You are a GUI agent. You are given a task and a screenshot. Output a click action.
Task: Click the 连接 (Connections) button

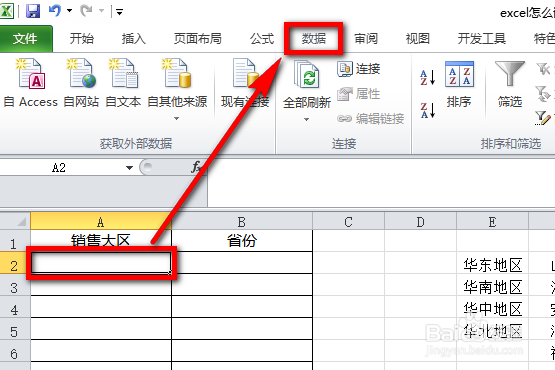pyautogui.click(x=359, y=69)
